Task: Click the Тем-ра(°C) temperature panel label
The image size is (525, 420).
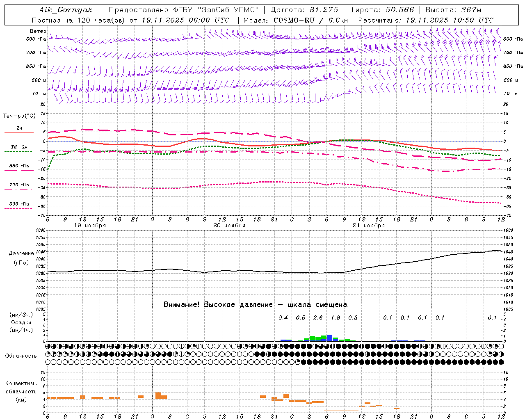Action: tap(19, 116)
